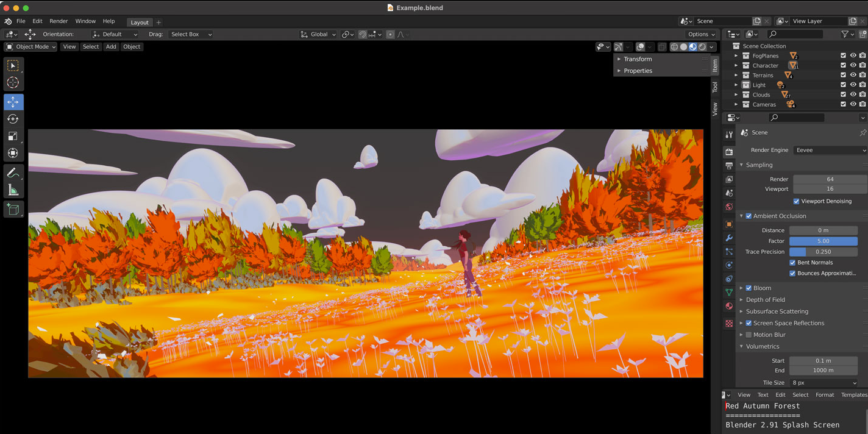Screen dimensions: 868x434
Task: Select the Scale tool
Action: pos(13,136)
